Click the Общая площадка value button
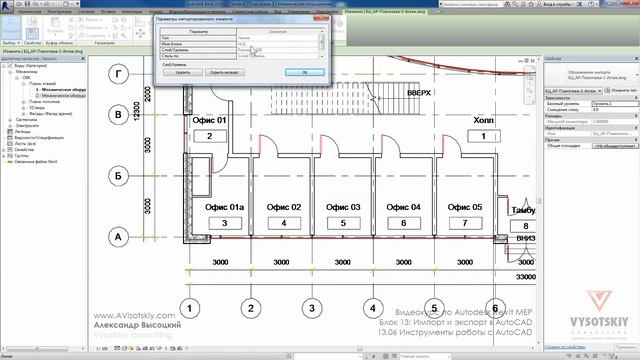The width and height of the screenshot is (640, 360). pyautogui.click(x=615, y=146)
